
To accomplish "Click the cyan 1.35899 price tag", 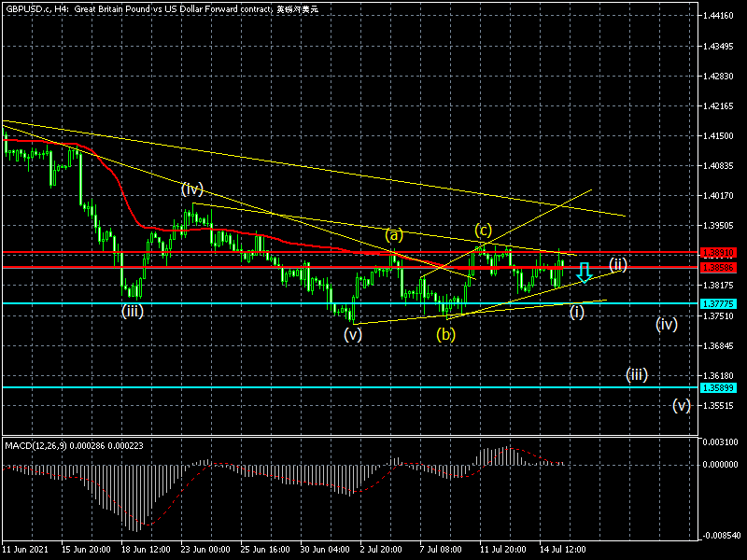I will pos(720,387).
